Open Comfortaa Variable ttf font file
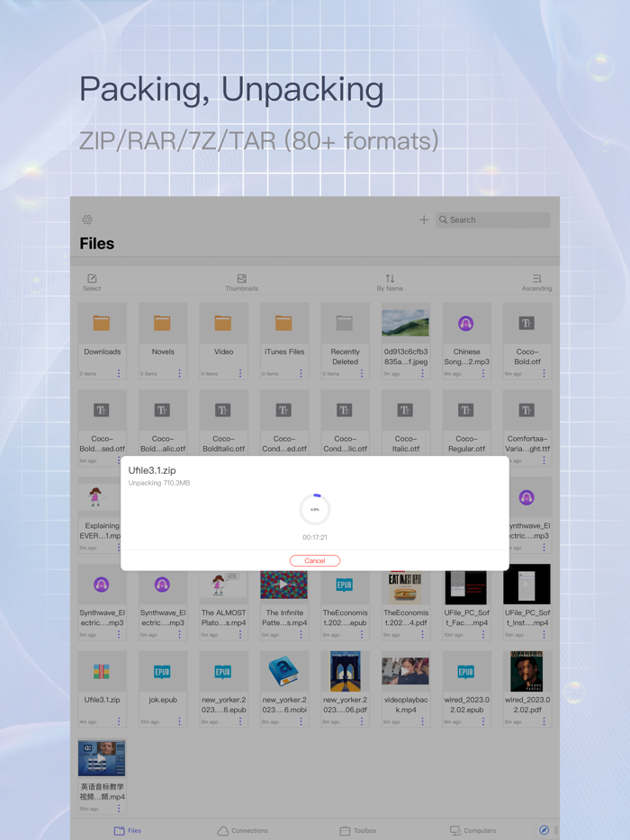630x840 pixels. point(527,427)
